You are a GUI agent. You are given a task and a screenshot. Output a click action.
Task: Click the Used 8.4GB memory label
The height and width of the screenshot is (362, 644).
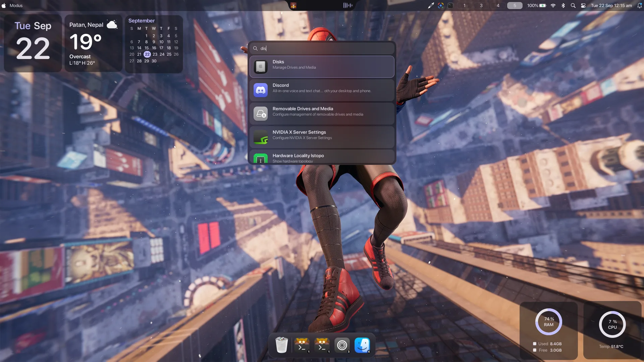[547, 344]
